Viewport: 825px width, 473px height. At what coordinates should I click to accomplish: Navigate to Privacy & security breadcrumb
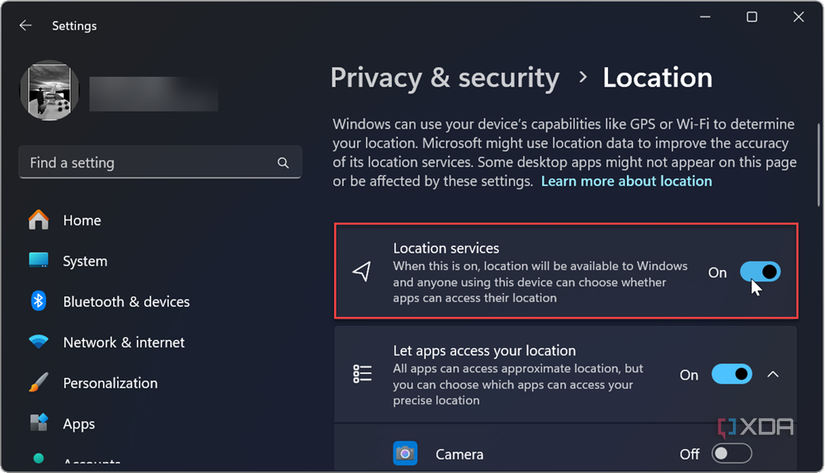(x=445, y=78)
